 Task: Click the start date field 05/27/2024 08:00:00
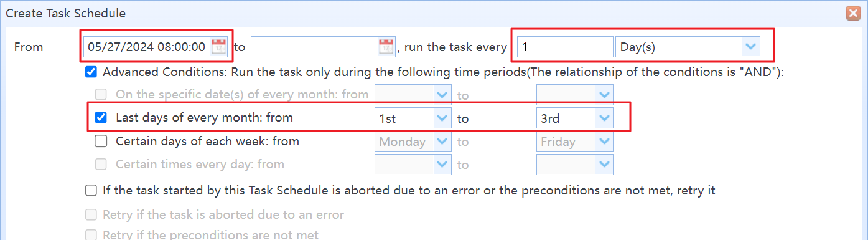(x=148, y=46)
